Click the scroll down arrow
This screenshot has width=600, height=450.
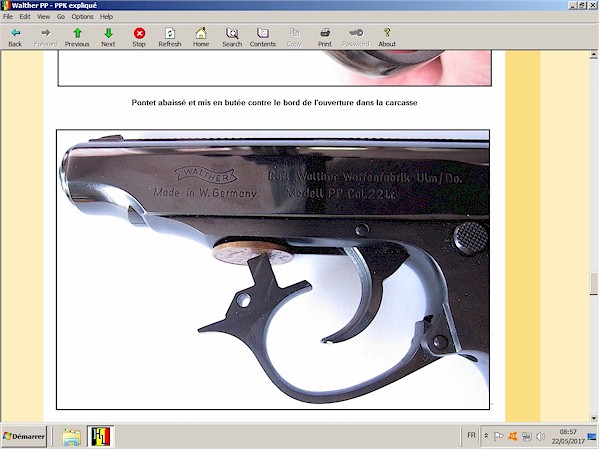coord(593,418)
